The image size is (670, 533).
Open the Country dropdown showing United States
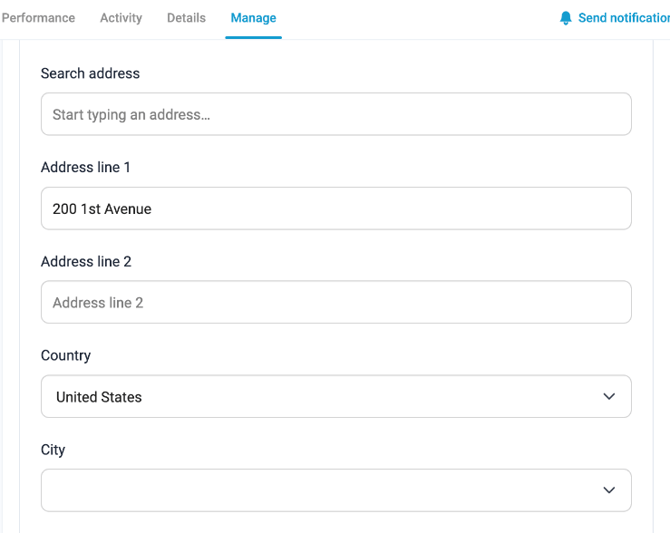pos(336,397)
